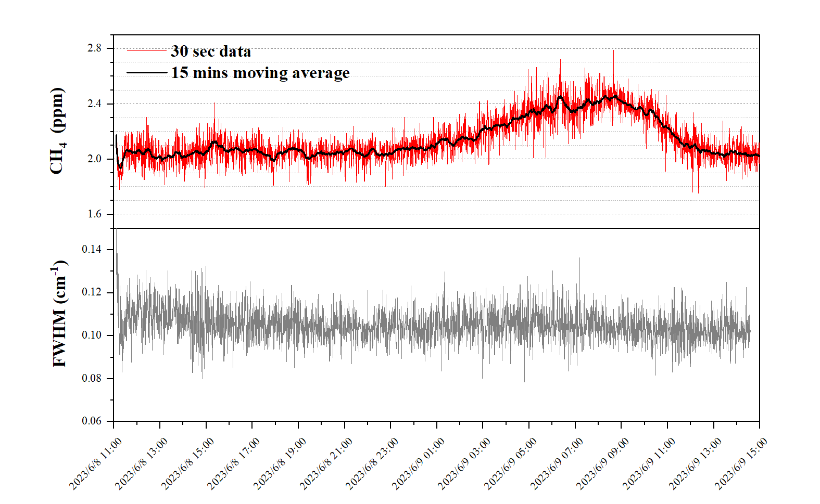
Task: Click the '30 sec data' legend label
Action: click(x=210, y=51)
